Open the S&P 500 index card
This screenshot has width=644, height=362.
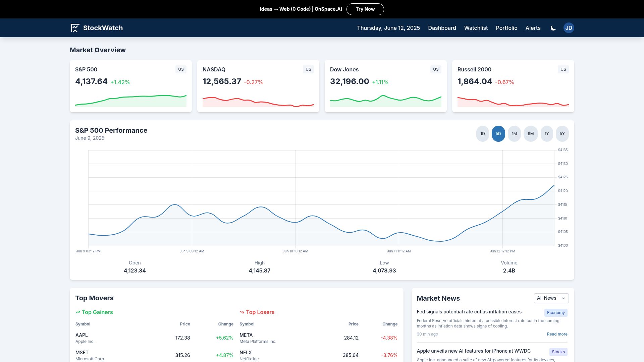pos(131,86)
